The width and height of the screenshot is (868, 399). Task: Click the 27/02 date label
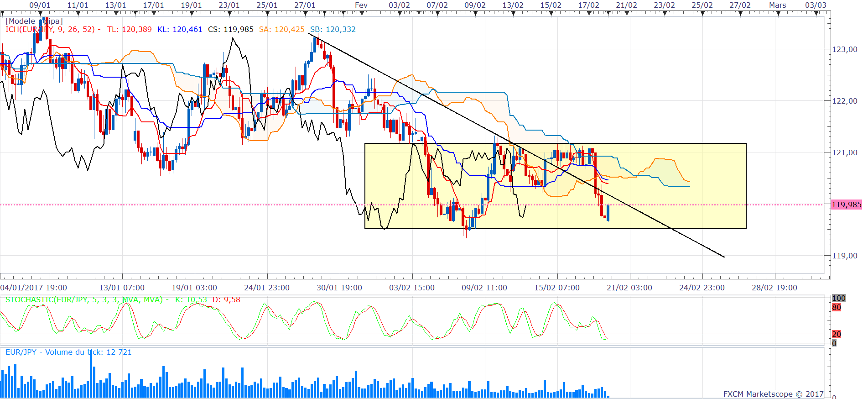(740, 5)
